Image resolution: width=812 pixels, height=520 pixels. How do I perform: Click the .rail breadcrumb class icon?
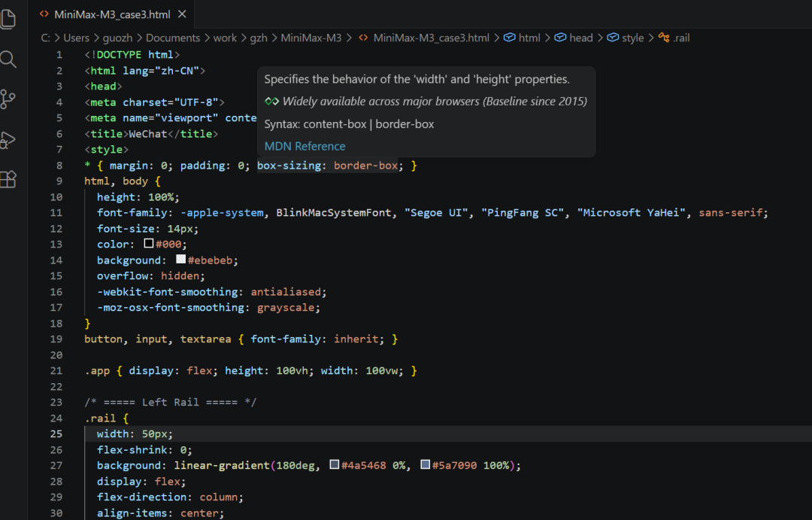664,38
